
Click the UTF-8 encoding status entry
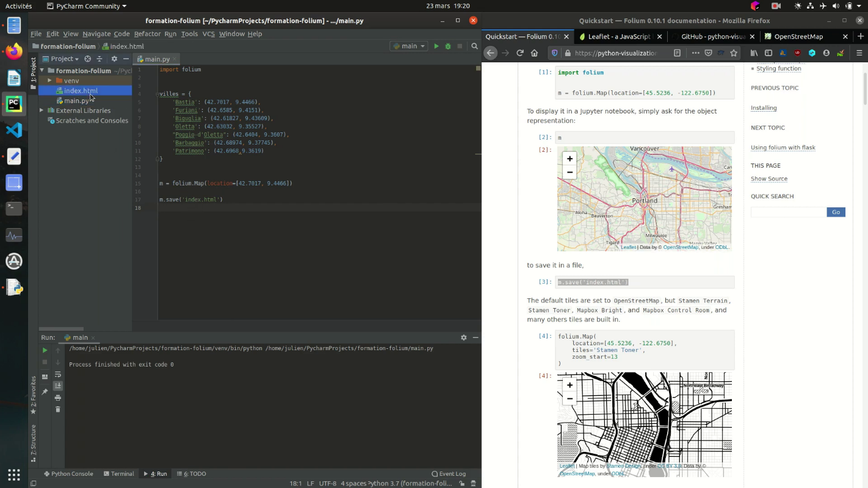[327, 484]
